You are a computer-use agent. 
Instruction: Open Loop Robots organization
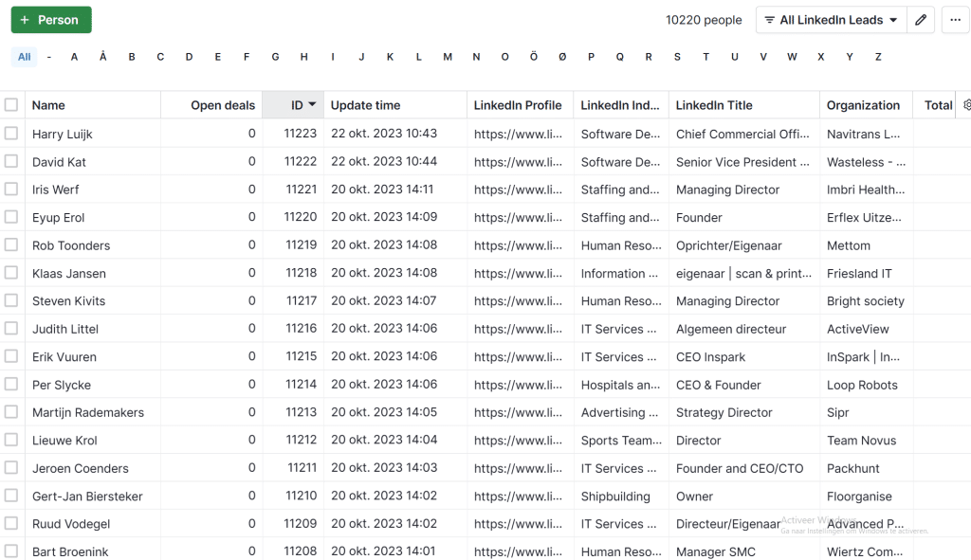click(x=862, y=385)
